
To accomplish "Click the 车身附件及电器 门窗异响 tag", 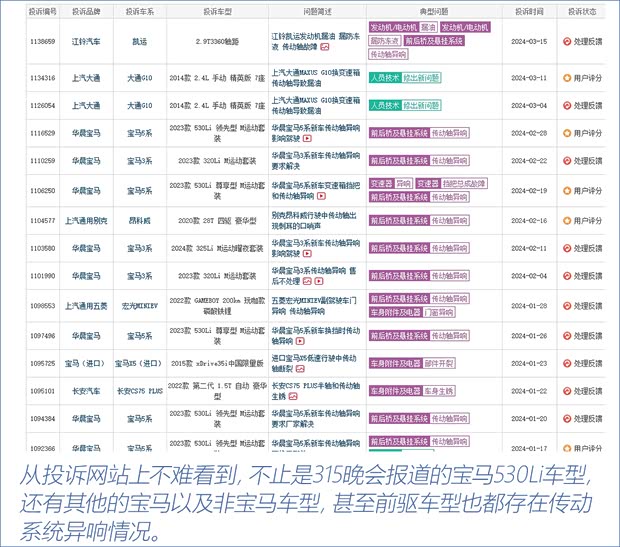I will (x=412, y=312).
